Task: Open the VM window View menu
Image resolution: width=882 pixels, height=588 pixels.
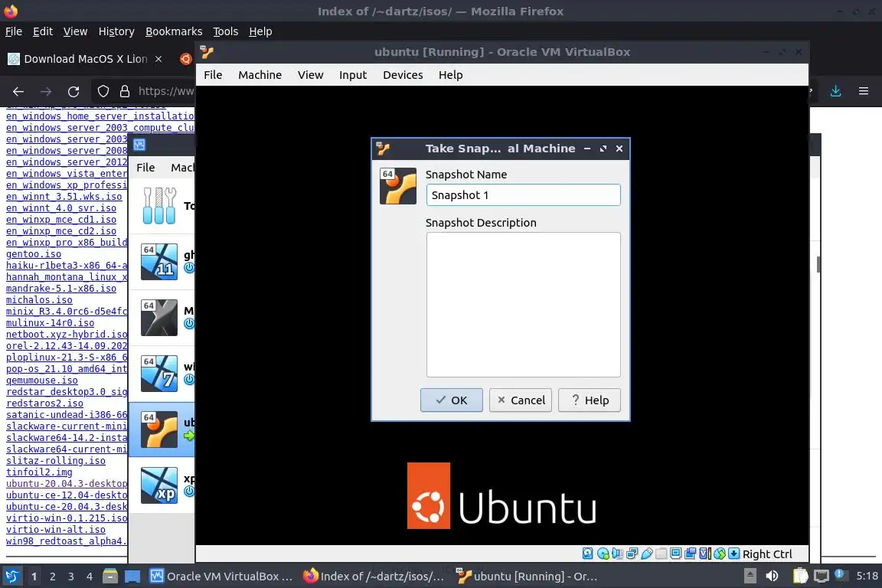Action: point(311,75)
